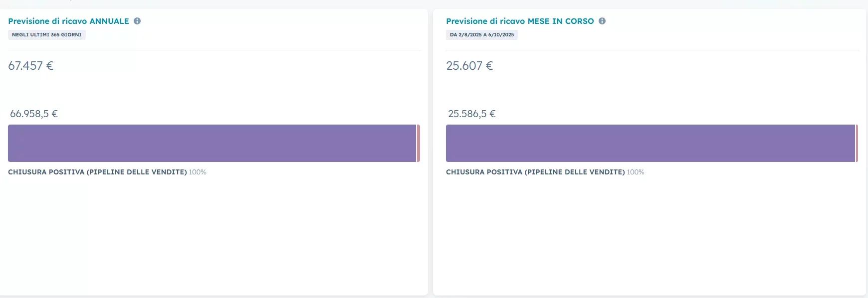Click the 100% label in the monthly card

[636, 172]
